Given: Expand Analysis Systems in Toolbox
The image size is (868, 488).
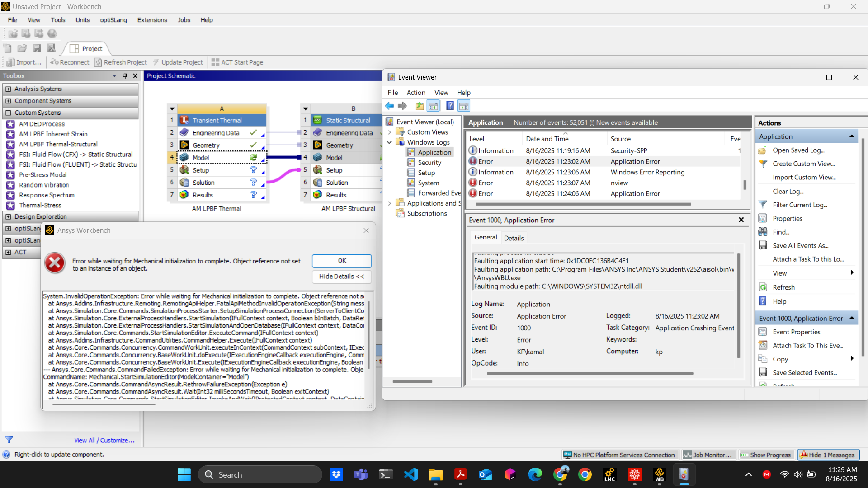Looking at the screenshot, I should point(8,89).
